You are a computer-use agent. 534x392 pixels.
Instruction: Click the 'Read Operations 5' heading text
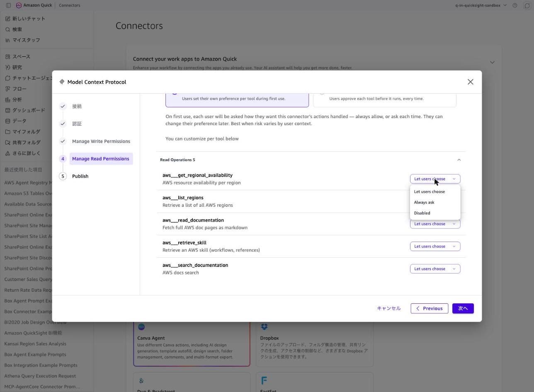tap(177, 160)
